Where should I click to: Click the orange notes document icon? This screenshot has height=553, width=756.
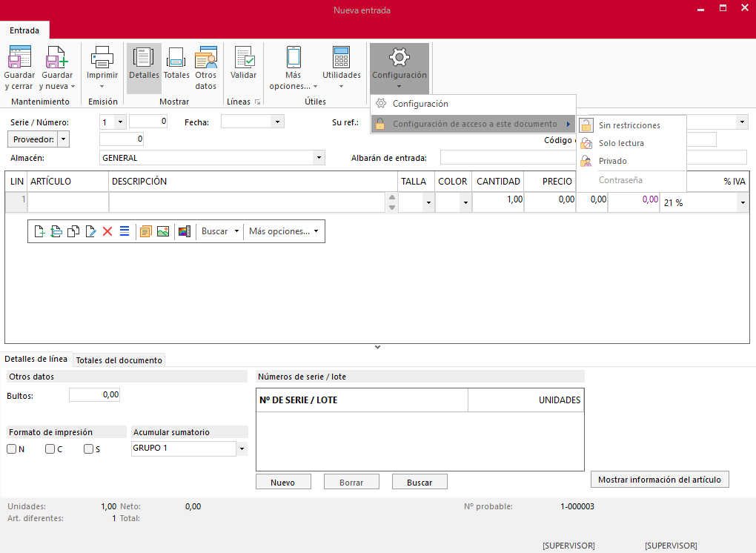click(x=145, y=231)
